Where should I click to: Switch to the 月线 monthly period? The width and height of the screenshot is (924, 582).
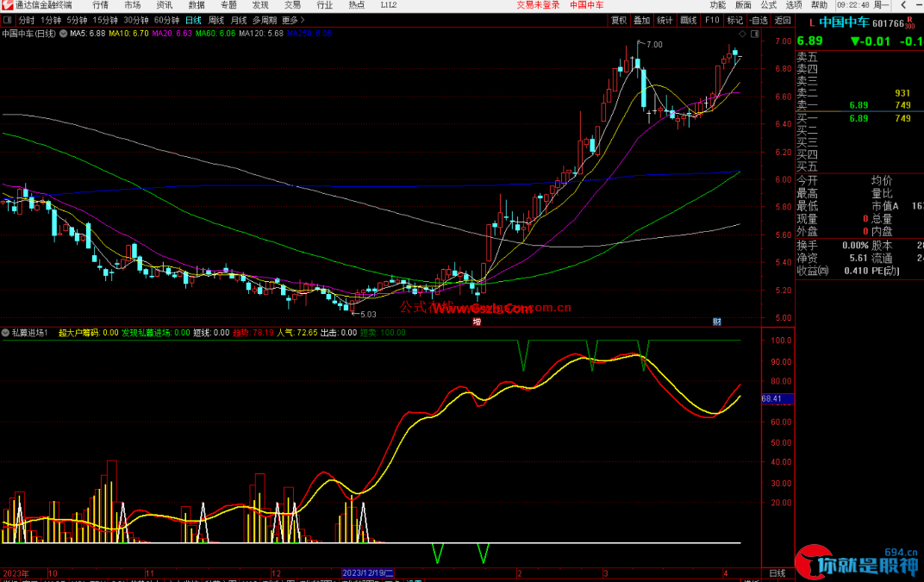239,20
